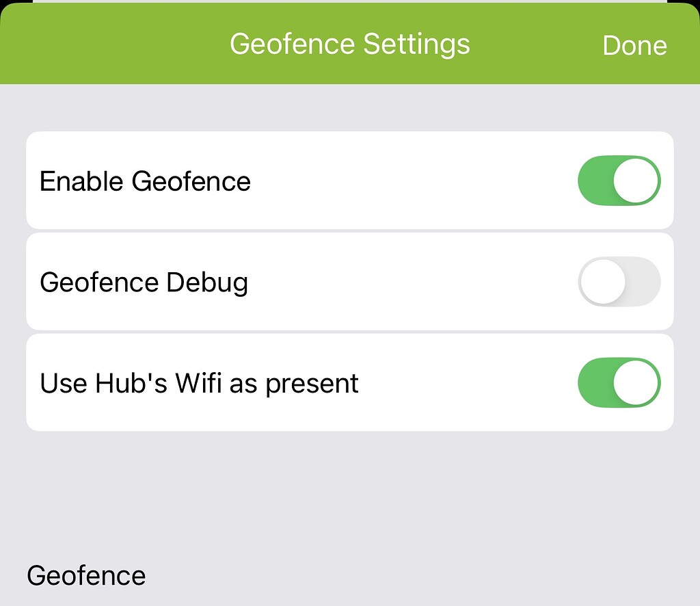This screenshot has height=606, width=700.
Task: Tap the Use Hub's Wifi label
Action: [x=199, y=383]
